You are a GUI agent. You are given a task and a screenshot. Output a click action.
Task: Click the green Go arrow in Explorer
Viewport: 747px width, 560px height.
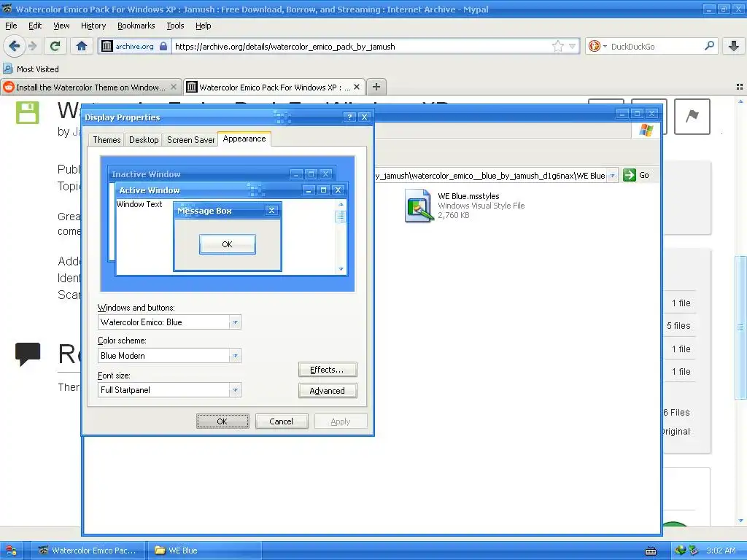(x=630, y=175)
